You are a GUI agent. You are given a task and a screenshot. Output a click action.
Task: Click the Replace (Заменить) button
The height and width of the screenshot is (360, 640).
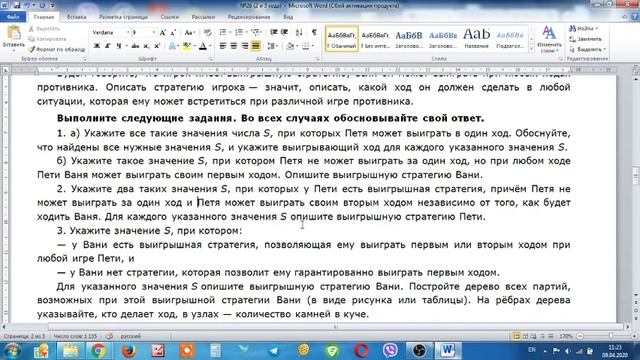[x=586, y=39]
